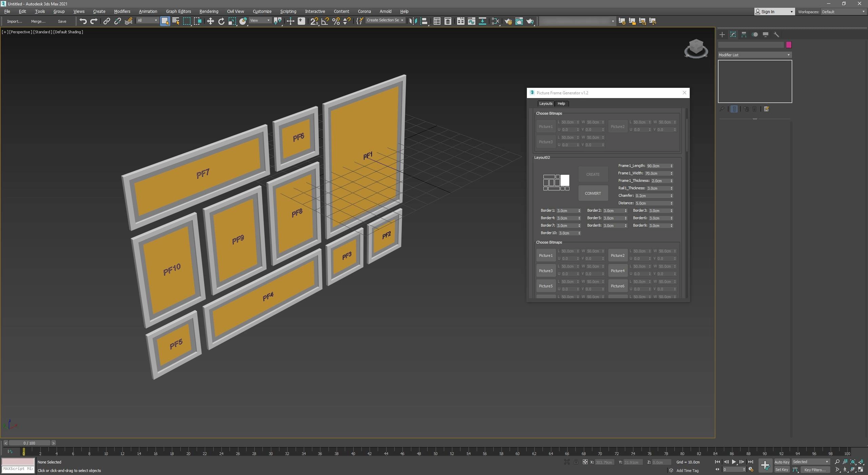Switch to Help tab in Picture Frame Generator
Viewport: 868px width, 475px height.
point(561,103)
